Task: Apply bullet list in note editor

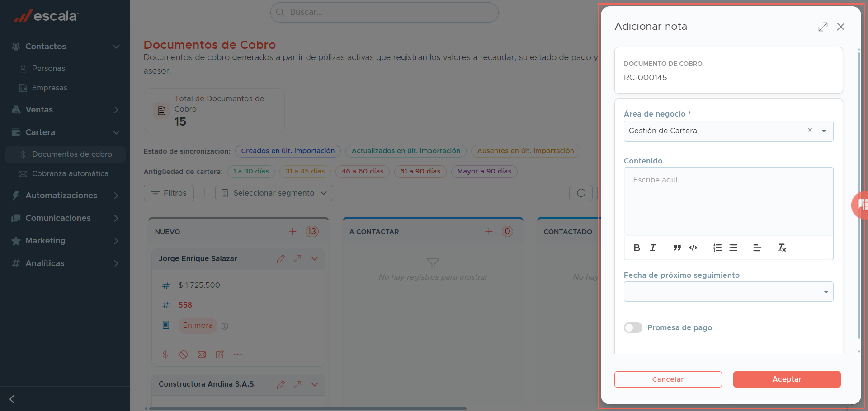Action: [x=733, y=248]
